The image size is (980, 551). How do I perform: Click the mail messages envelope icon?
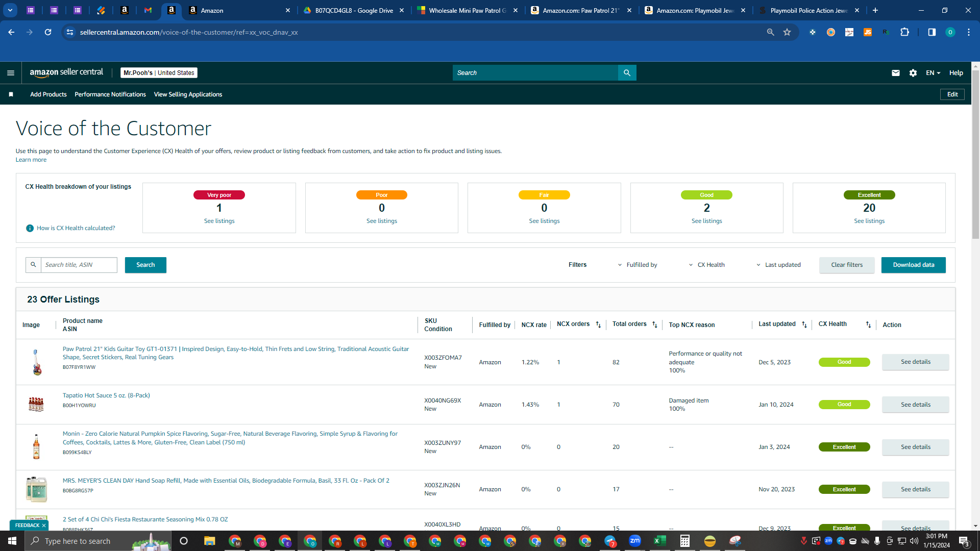895,73
